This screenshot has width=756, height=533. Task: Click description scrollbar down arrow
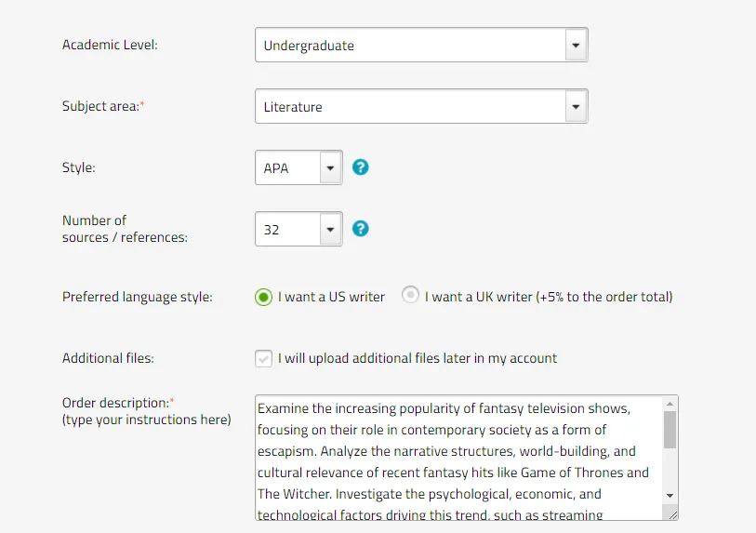coord(670,496)
